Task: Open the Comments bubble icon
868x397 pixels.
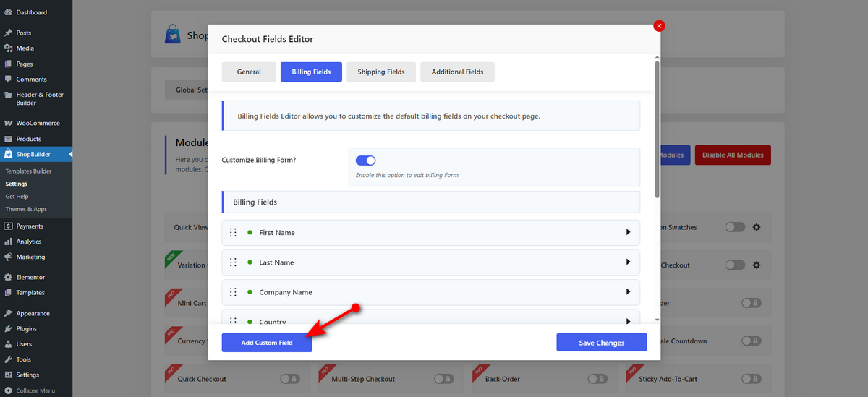Action: click(8, 80)
